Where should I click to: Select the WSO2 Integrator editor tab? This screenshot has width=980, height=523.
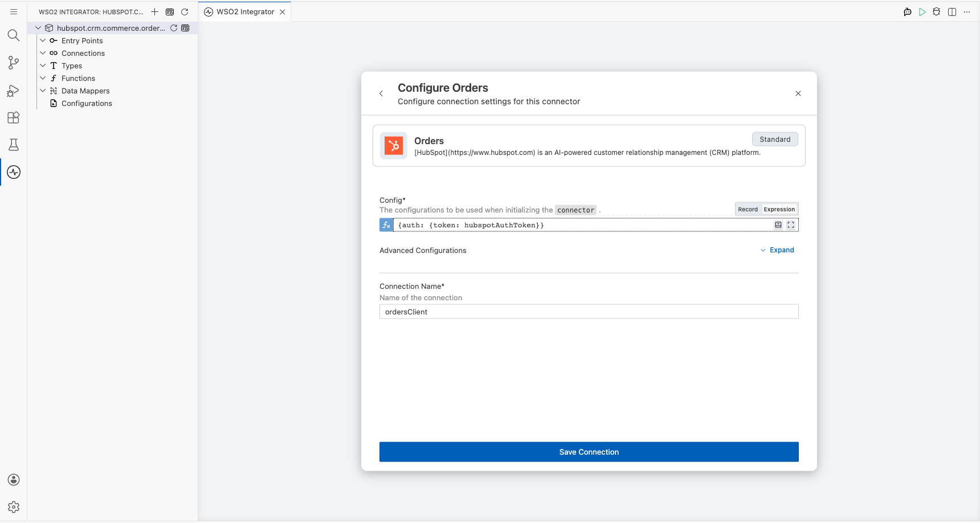tap(245, 12)
